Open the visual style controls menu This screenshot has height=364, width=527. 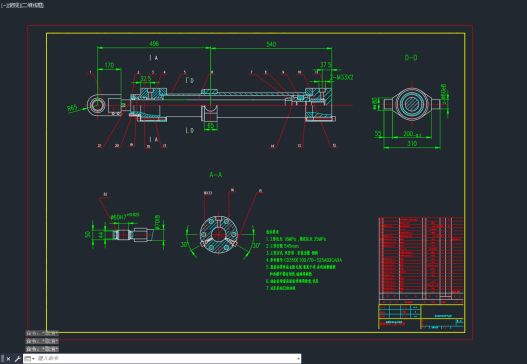[33, 5]
